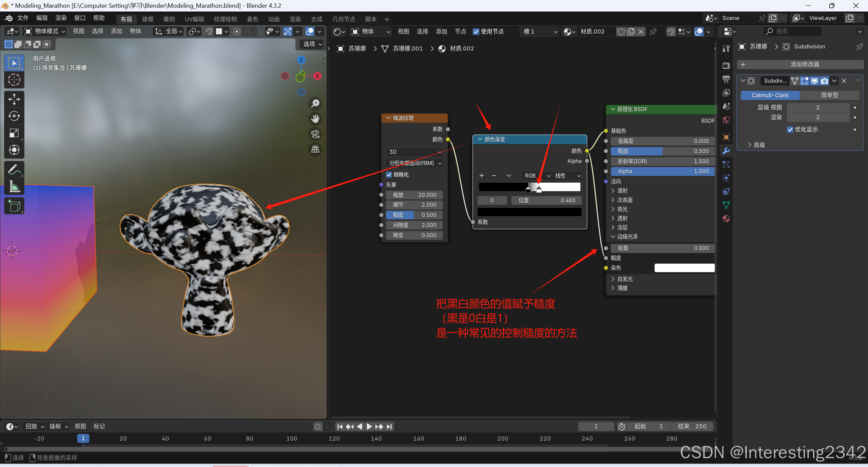Select the Measure tool icon
The width and height of the screenshot is (868, 467).
[14, 186]
